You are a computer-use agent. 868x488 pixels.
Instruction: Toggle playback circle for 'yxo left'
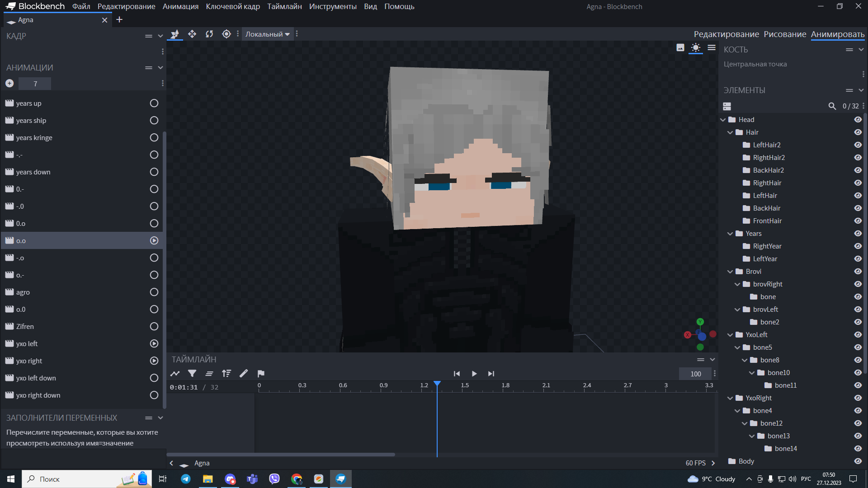coord(154,344)
